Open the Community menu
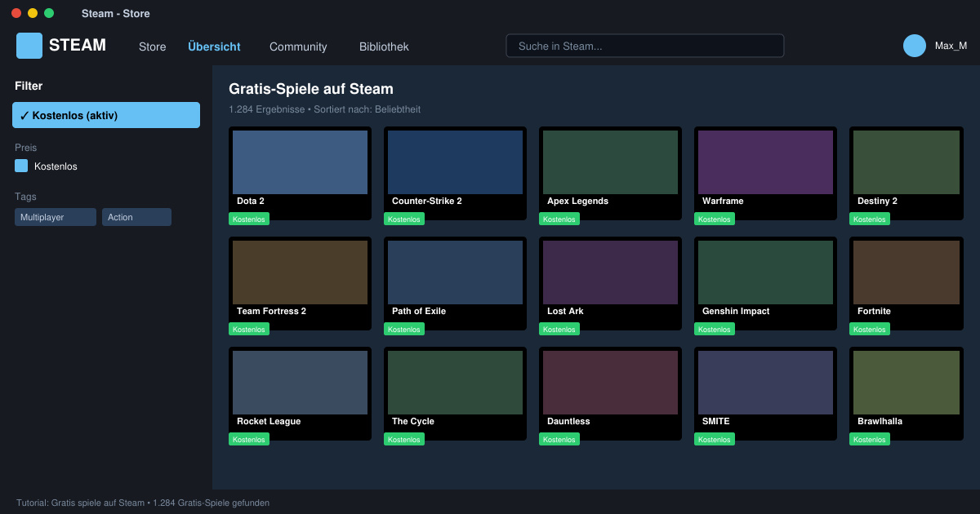 (x=298, y=47)
